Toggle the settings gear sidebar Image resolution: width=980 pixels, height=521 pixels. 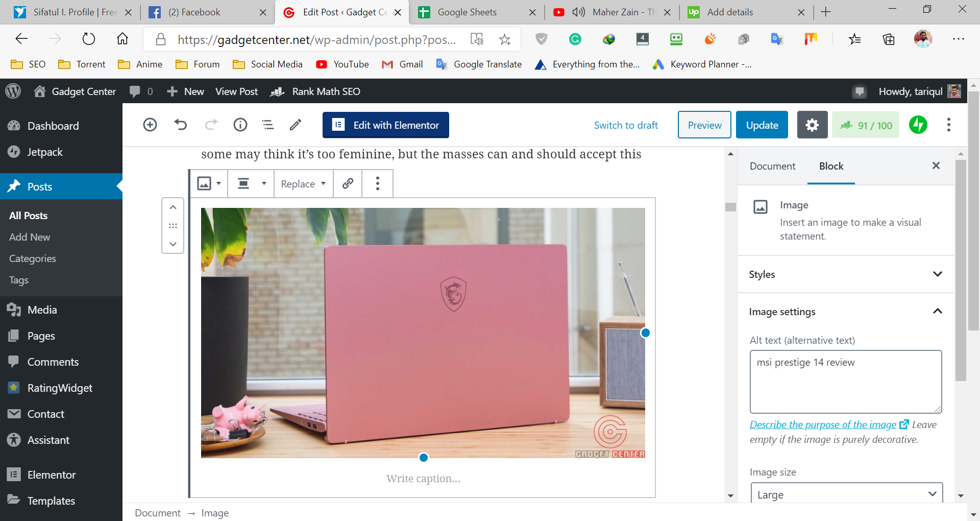(812, 125)
